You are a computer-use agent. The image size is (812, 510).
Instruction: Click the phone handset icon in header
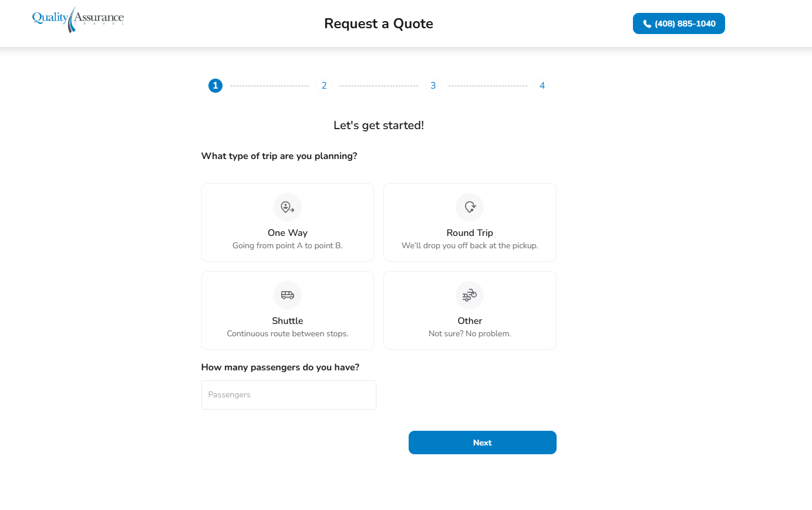[647, 24]
